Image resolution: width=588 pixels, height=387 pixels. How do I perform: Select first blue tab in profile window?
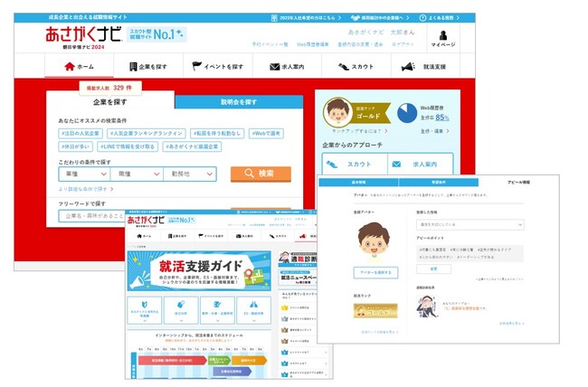pyautogui.click(x=358, y=183)
